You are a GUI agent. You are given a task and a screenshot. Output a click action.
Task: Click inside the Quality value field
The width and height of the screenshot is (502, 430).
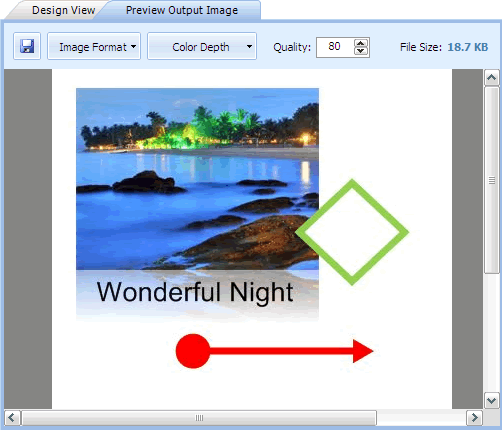pyautogui.click(x=334, y=47)
